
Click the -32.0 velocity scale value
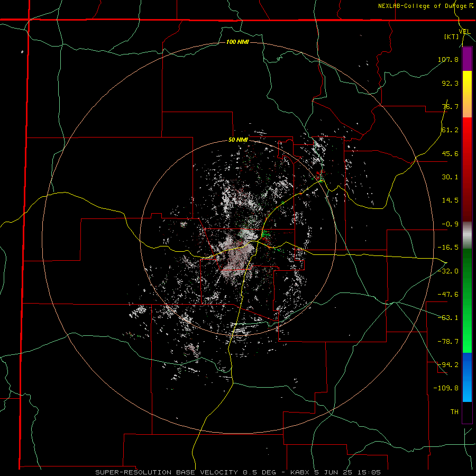tap(448, 271)
